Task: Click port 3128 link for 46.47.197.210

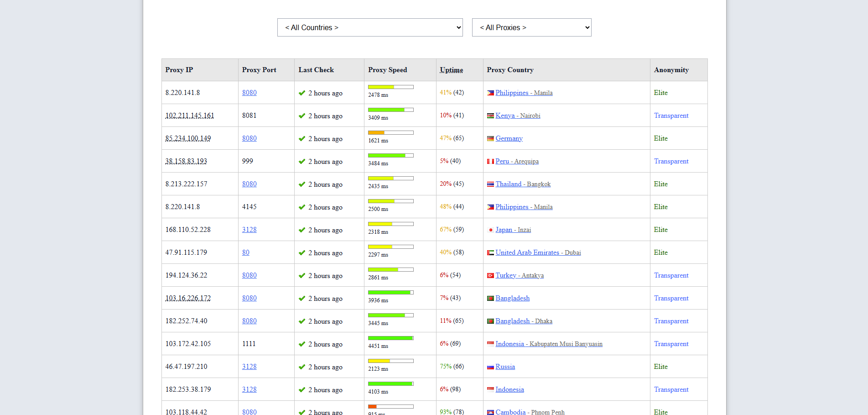Action: click(x=249, y=367)
